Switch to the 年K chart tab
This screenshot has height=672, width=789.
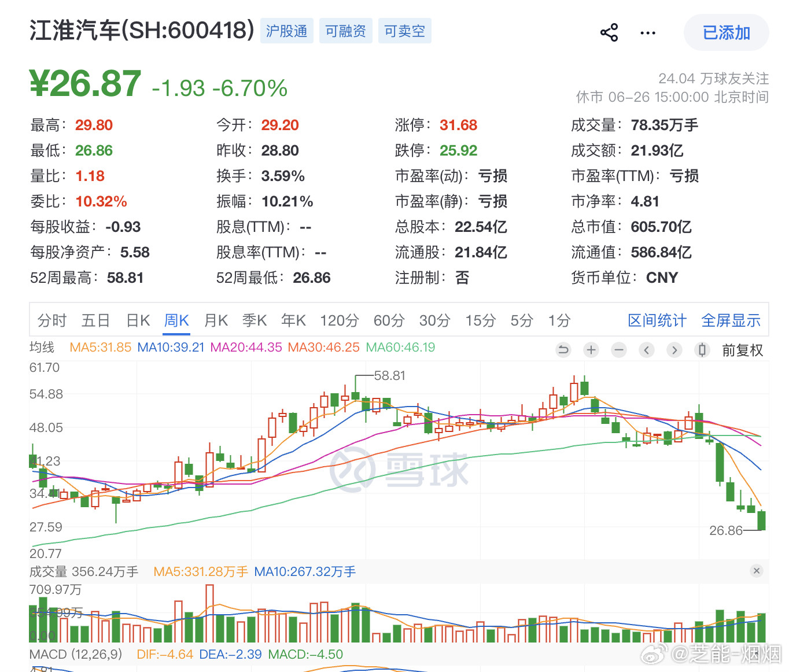tap(293, 320)
